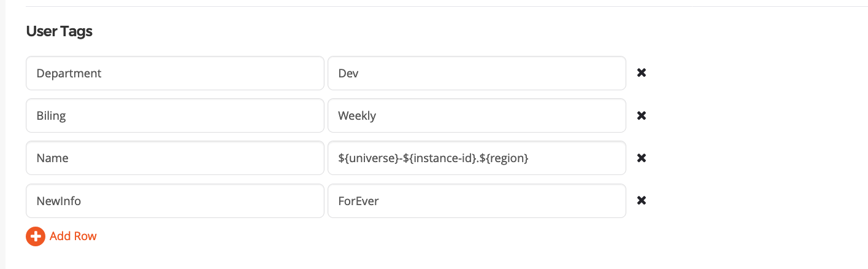Click the orange plus circle icon

pos(36,236)
